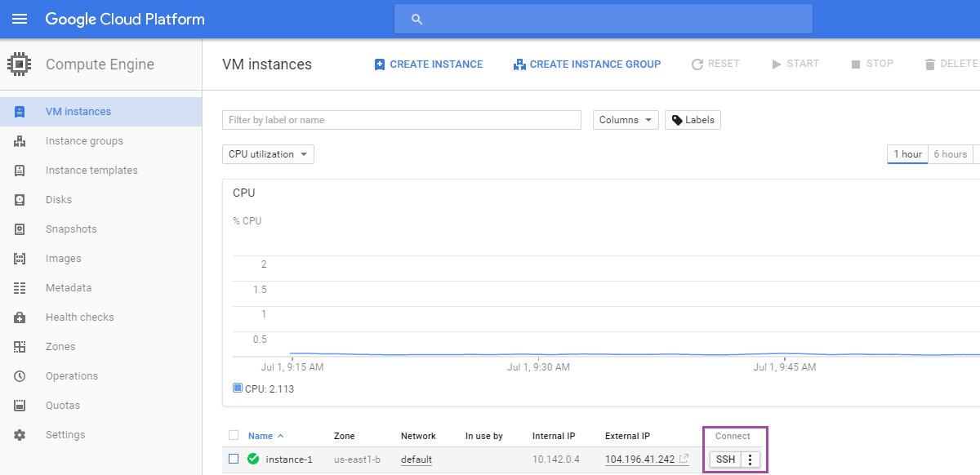
Task: Click CREATE INSTANCE GROUP button
Action: [x=587, y=64]
